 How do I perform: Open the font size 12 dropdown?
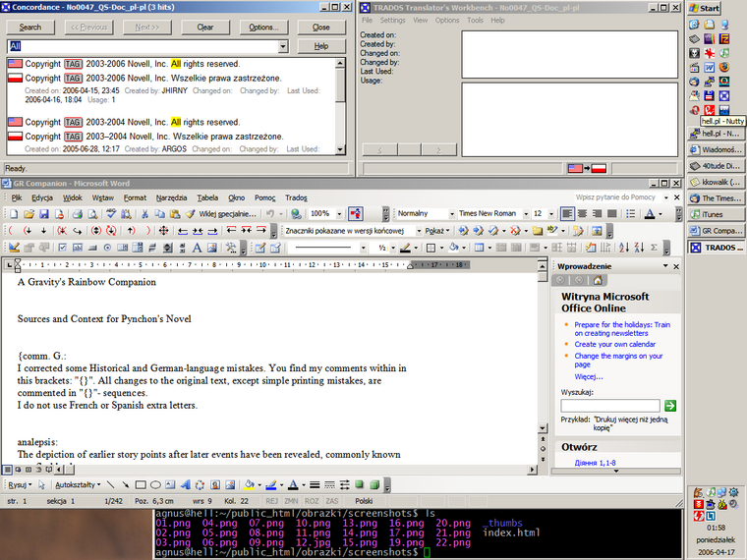pyautogui.click(x=551, y=214)
